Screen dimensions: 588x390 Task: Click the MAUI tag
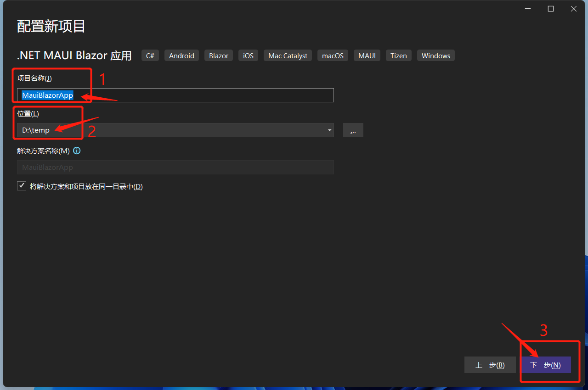click(367, 56)
